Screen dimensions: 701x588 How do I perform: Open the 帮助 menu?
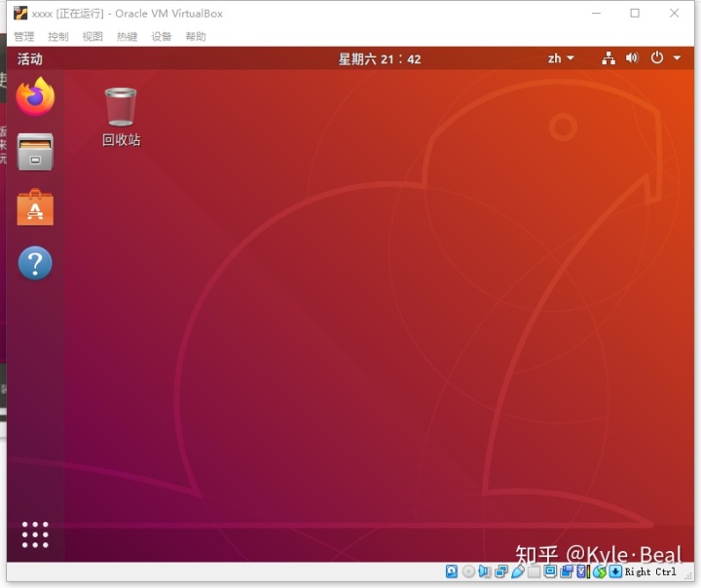point(196,37)
